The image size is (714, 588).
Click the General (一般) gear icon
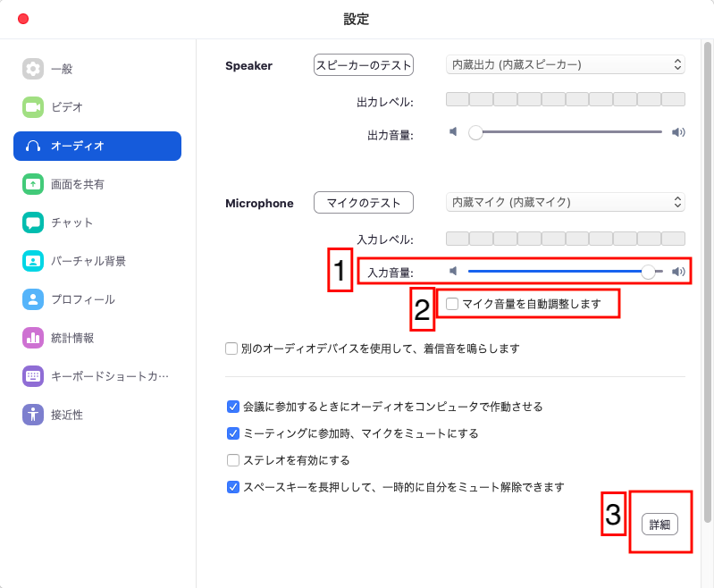click(x=33, y=69)
